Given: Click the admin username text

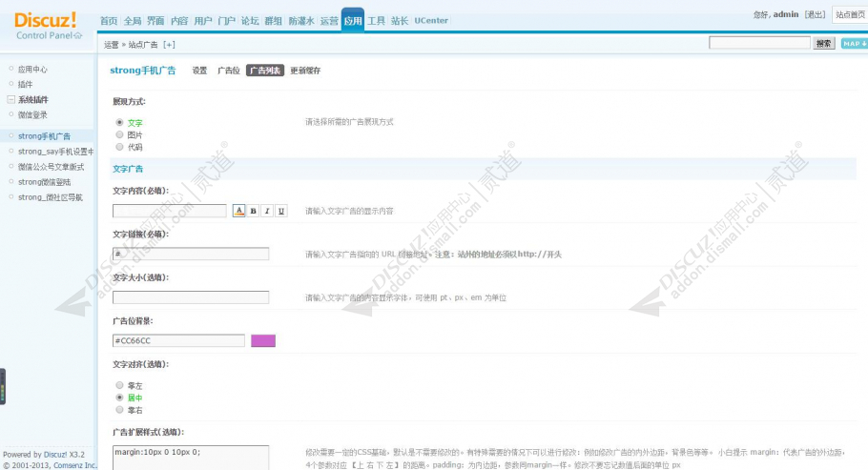Looking at the screenshot, I should tap(786, 14).
